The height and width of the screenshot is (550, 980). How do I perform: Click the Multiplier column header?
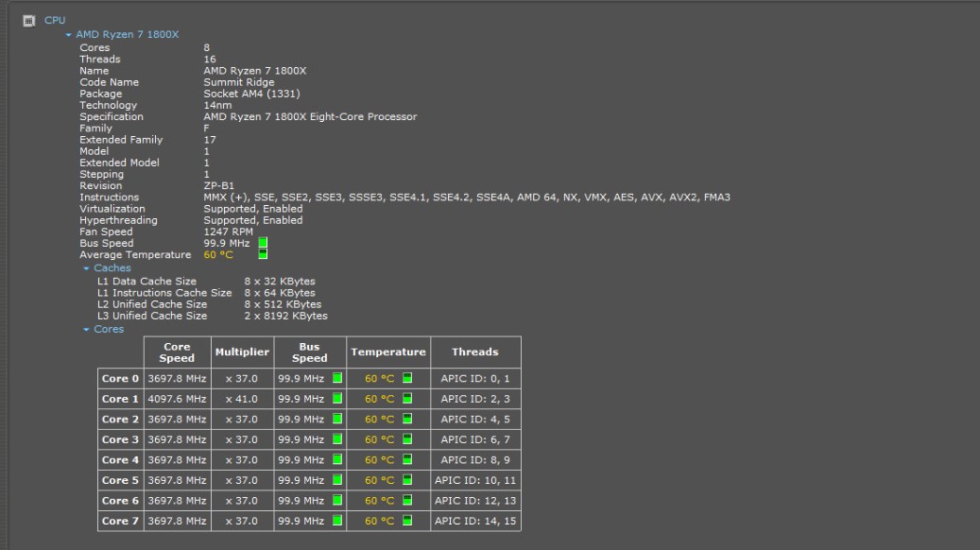242,352
